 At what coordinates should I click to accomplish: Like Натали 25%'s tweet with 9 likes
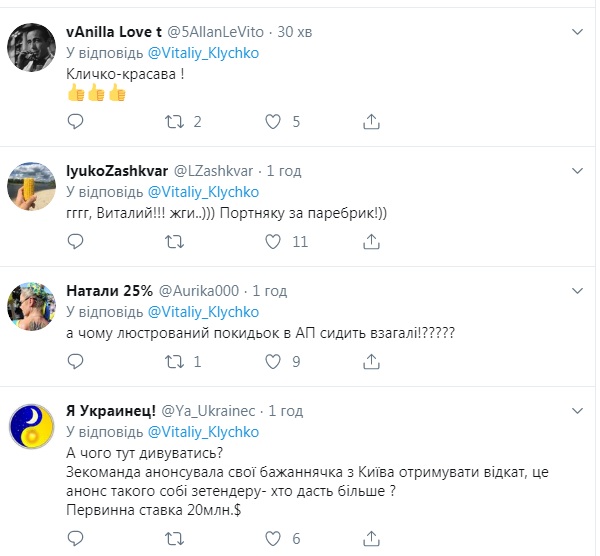click(x=273, y=361)
